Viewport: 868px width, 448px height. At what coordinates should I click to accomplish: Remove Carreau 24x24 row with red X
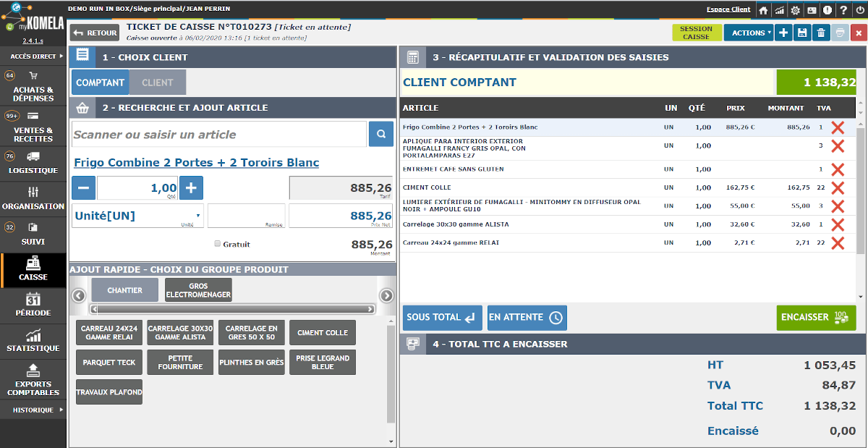point(838,243)
